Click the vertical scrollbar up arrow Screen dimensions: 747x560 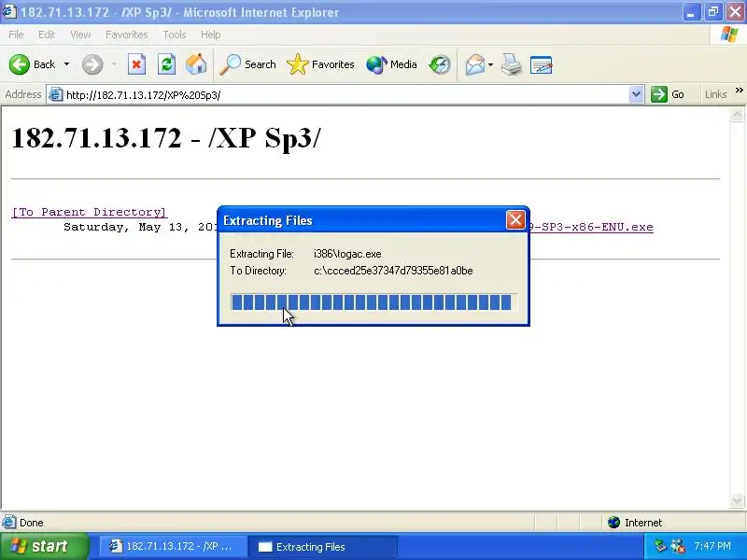[737, 115]
